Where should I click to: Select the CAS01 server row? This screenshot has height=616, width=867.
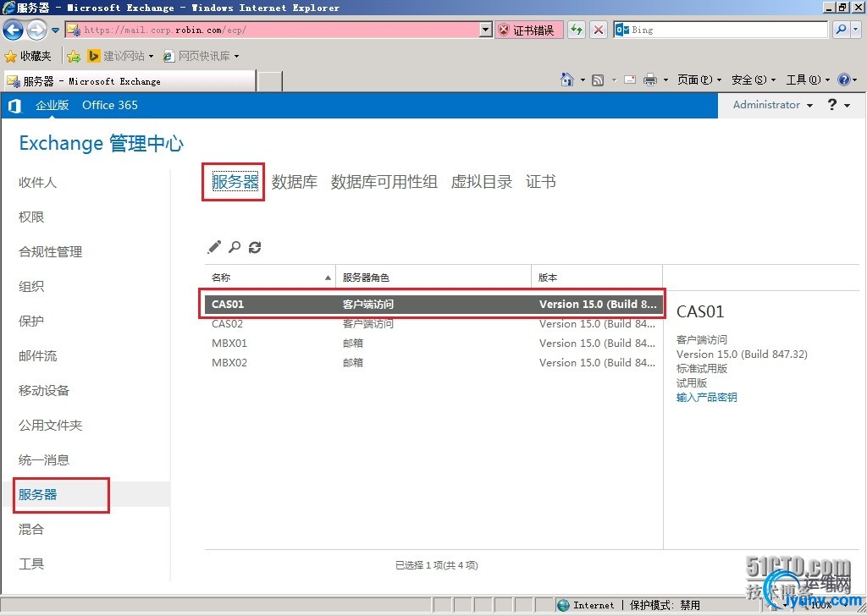(433, 304)
